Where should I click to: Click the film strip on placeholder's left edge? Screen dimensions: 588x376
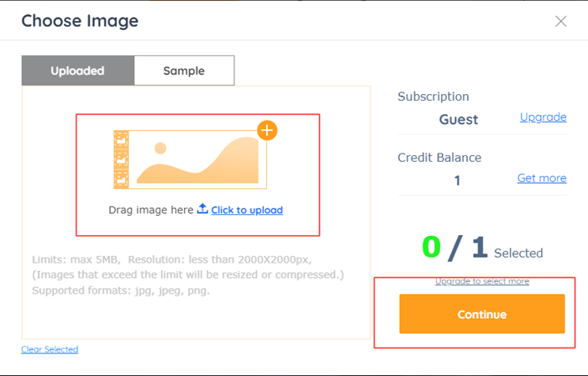click(120, 158)
